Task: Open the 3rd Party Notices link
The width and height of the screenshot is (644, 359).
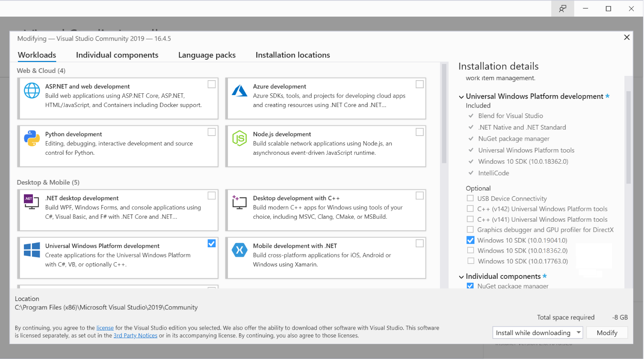Action: (x=135, y=336)
